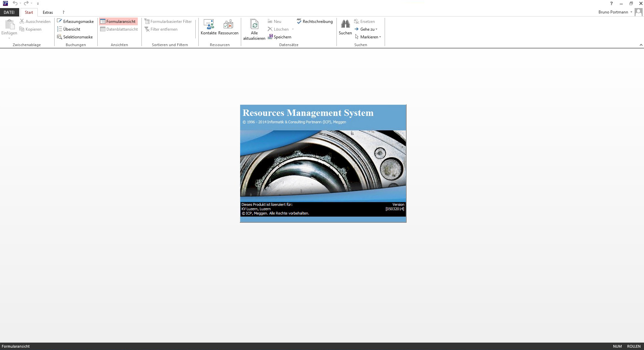Click the Undo arrow icon
This screenshot has height=350, width=644.
[15, 3]
